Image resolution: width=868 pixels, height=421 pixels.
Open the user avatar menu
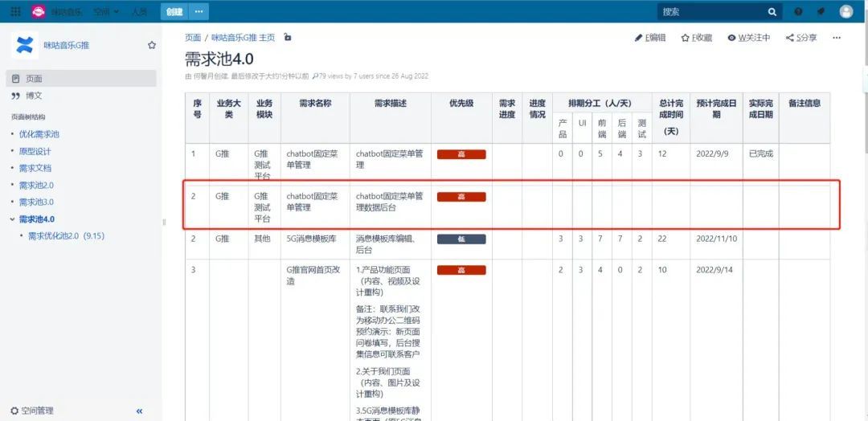845,11
